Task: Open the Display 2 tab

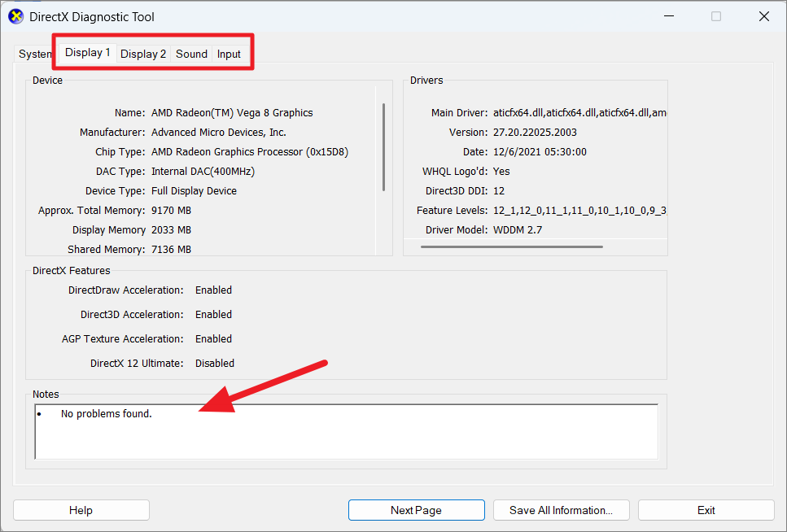Action: point(143,54)
